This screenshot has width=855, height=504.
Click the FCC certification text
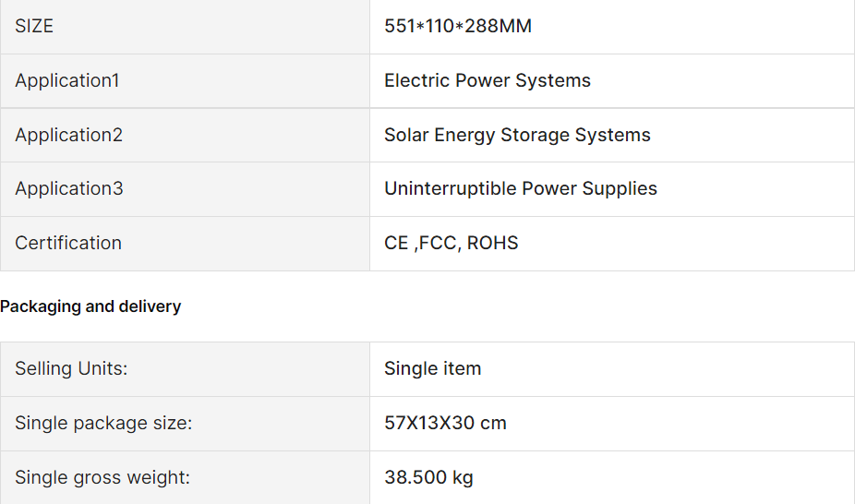(438, 243)
